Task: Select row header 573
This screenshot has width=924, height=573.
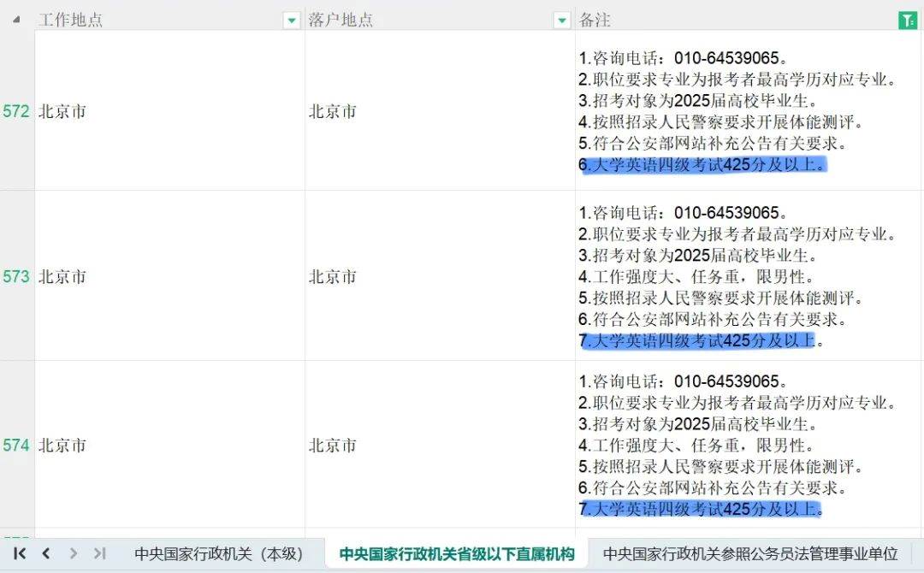Action: (17, 276)
